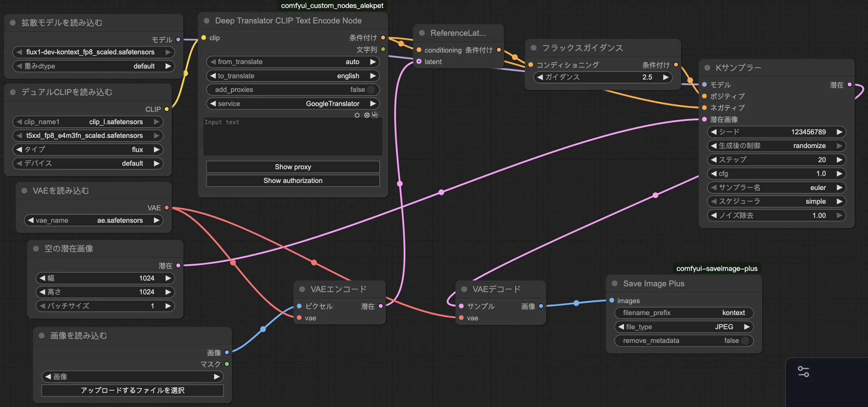868x407 pixels.
Task: Decrease cfg with its left arrow
Action: (x=713, y=174)
